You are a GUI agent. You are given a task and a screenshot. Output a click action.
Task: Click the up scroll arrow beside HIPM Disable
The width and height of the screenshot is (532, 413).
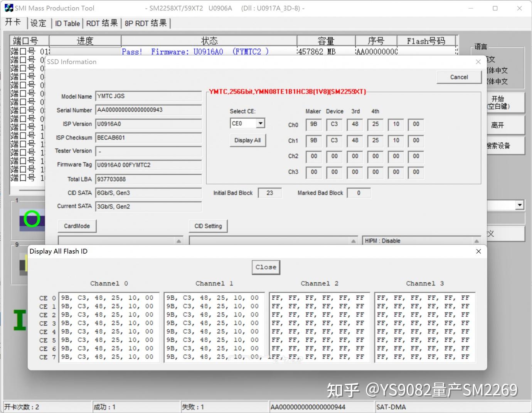pos(477,240)
